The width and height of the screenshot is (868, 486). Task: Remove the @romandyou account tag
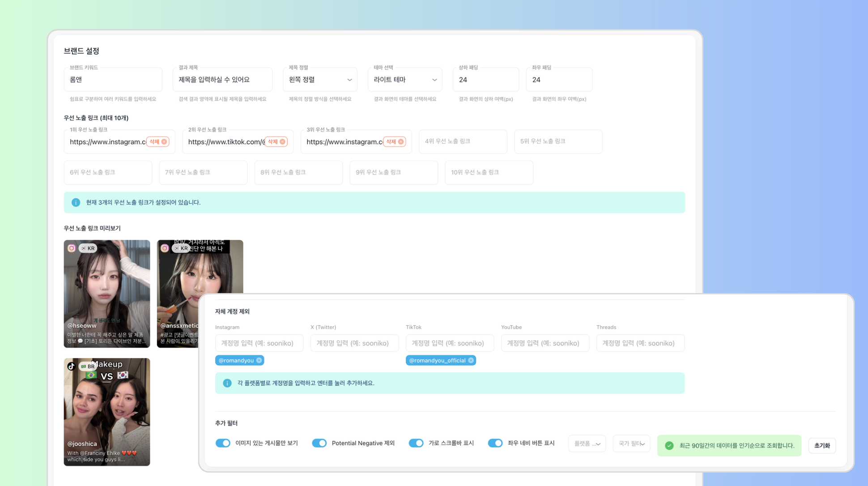(259, 361)
